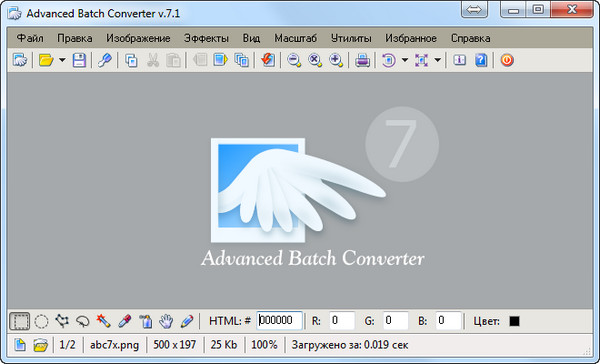This screenshot has width=600, height=364.
Task: Open the Масштаб menu
Action: 295,38
